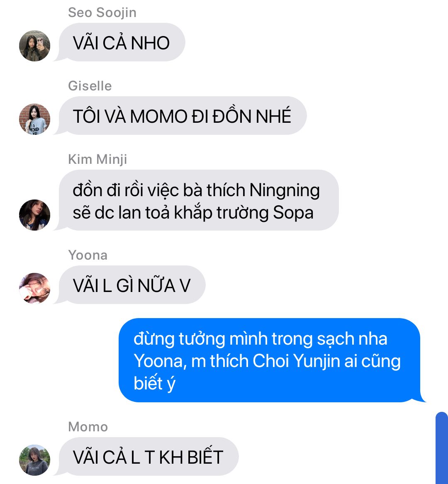
Task: Click the sender name Yoona
Action: (88, 255)
